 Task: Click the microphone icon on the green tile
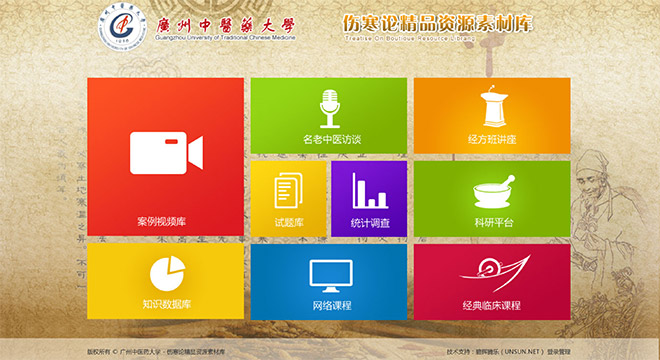pyautogui.click(x=329, y=108)
